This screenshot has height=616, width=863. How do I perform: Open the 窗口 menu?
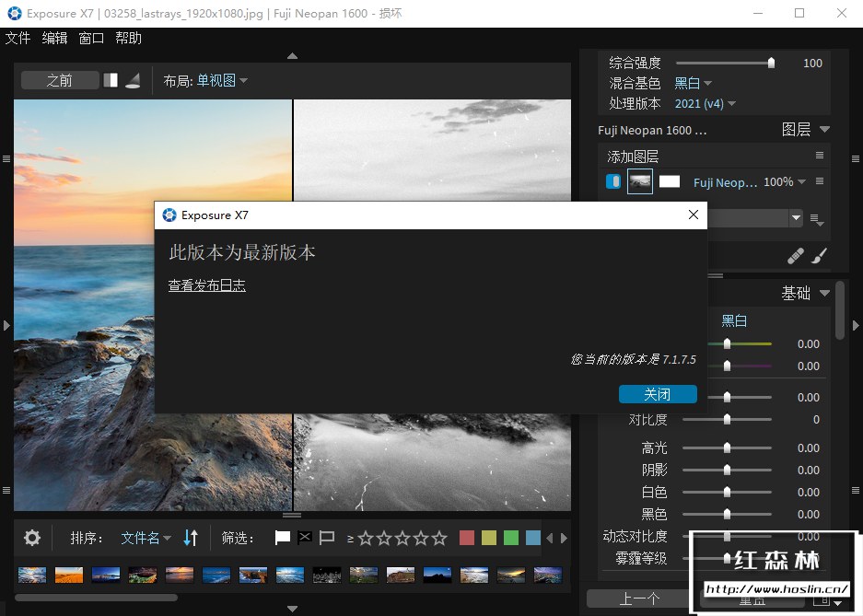point(91,38)
